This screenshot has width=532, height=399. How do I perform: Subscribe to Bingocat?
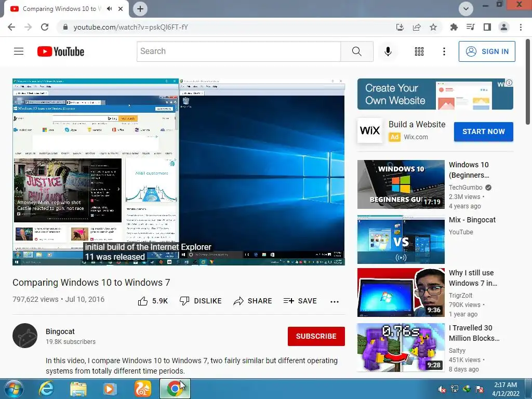(316, 336)
